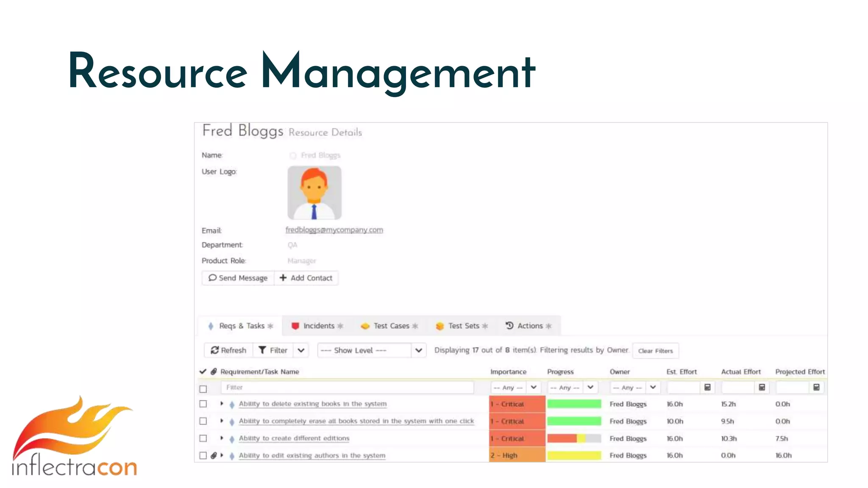Click the Actions tab history icon
868x488 pixels.
(x=509, y=325)
